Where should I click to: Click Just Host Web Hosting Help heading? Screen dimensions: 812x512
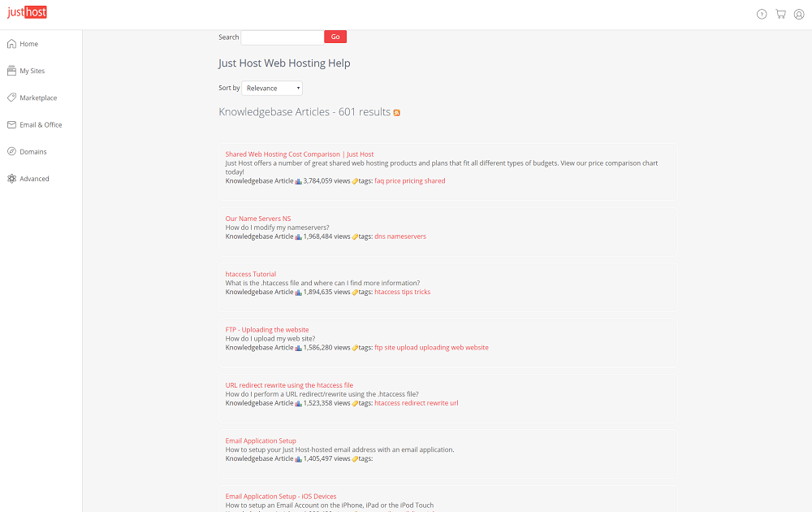(x=284, y=63)
